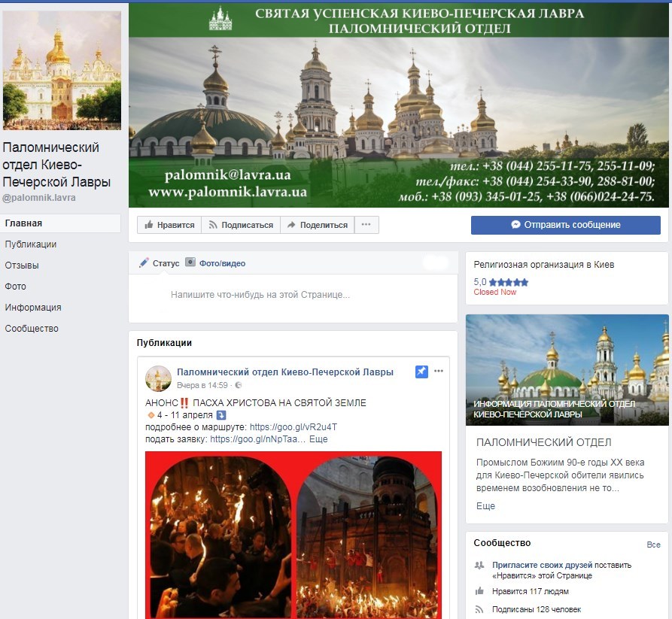This screenshot has height=619, width=672.
Task: Click the Подписаны 128 человек text
Action: coord(537,609)
